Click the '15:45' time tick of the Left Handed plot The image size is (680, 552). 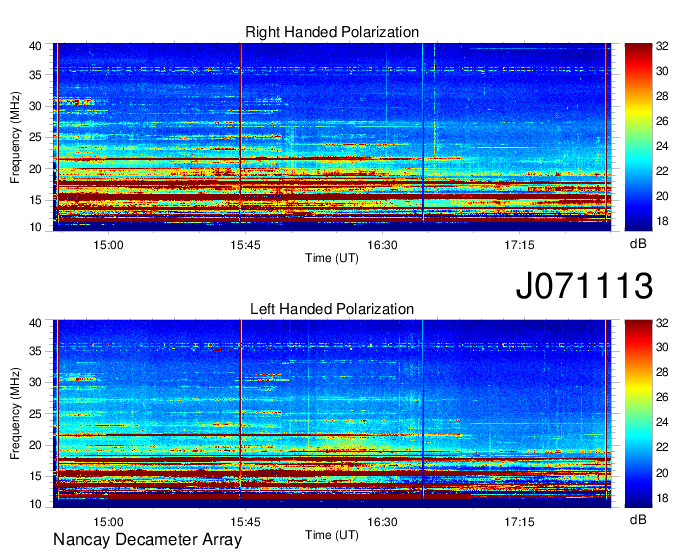245,522
